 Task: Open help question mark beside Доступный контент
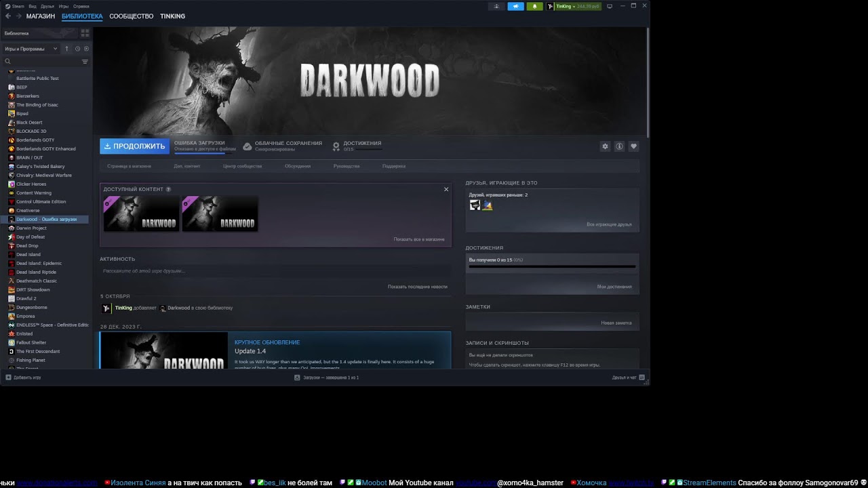coord(168,189)
